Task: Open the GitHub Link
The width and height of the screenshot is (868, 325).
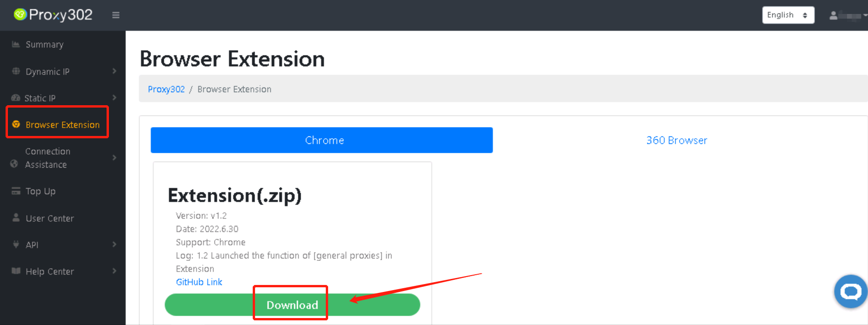Action: pos(199,282)
